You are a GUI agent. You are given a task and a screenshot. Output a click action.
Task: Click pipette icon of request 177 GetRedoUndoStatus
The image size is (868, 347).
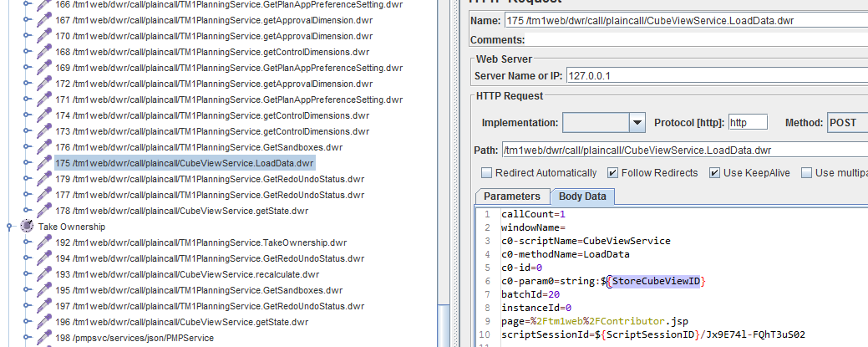[x=43, y=196]
